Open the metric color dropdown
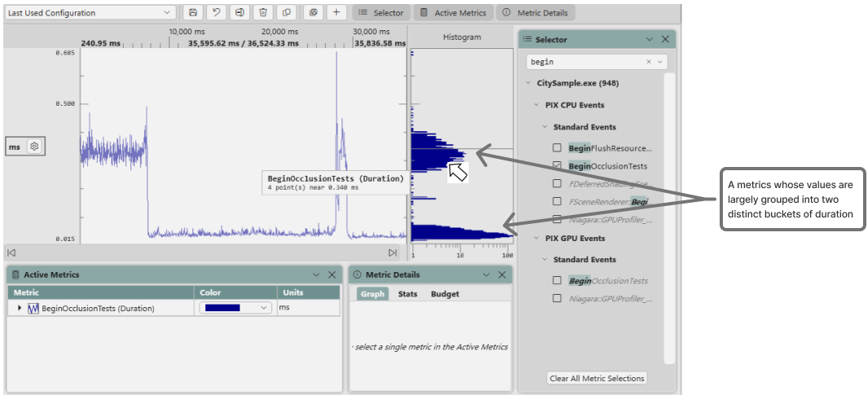This screenshot has height=395, width=868. pyautogui.click(x=236, y=308)
